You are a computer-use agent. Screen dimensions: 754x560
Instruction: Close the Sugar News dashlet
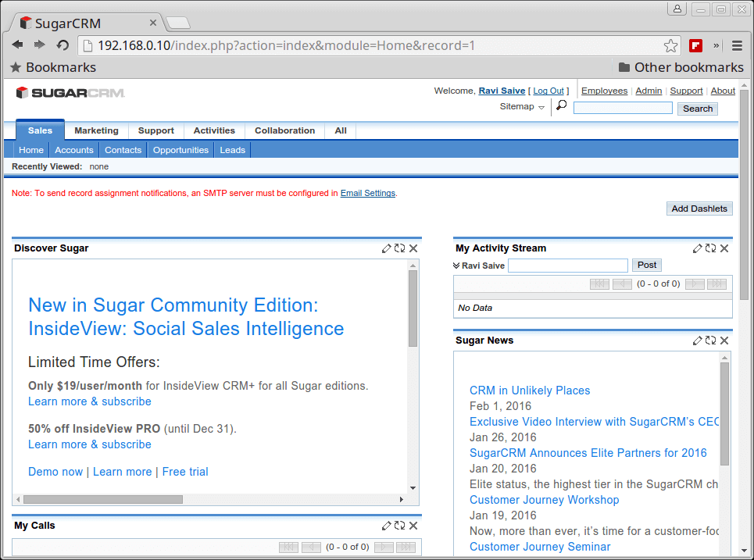tap(724, 341)
